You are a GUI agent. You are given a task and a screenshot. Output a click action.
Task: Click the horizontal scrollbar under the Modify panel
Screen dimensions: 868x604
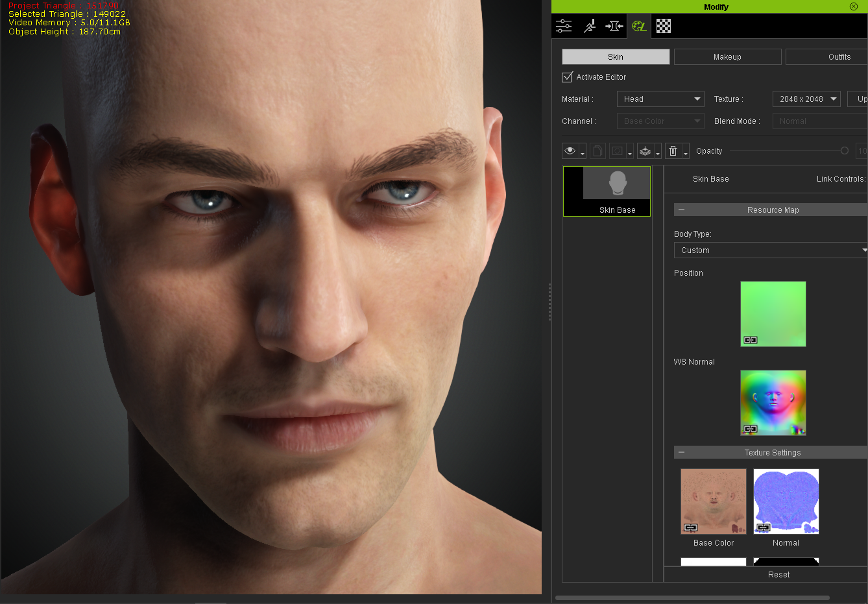(x=692, y=598)
